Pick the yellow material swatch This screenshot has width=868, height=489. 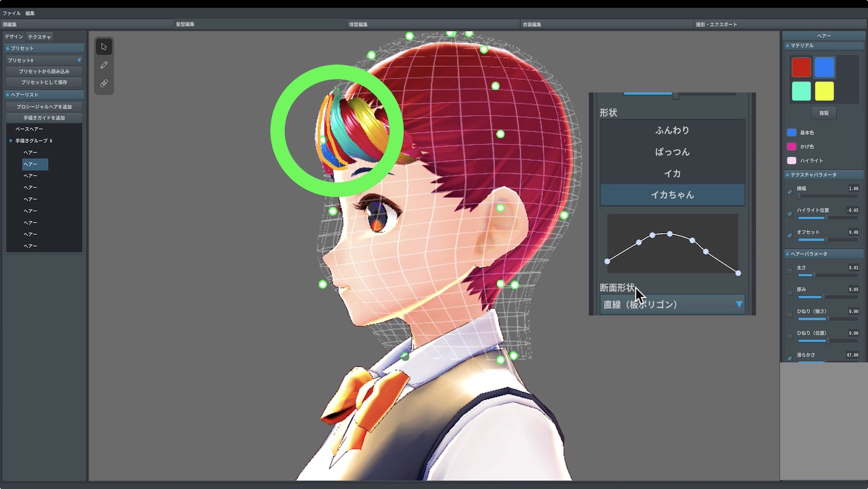point(824,91)
